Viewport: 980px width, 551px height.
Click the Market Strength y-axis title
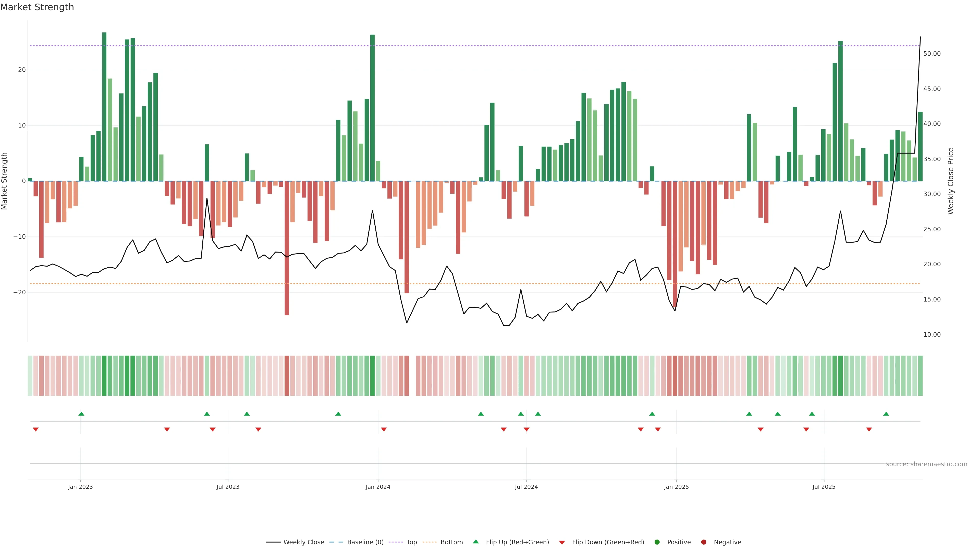point(5,181)
